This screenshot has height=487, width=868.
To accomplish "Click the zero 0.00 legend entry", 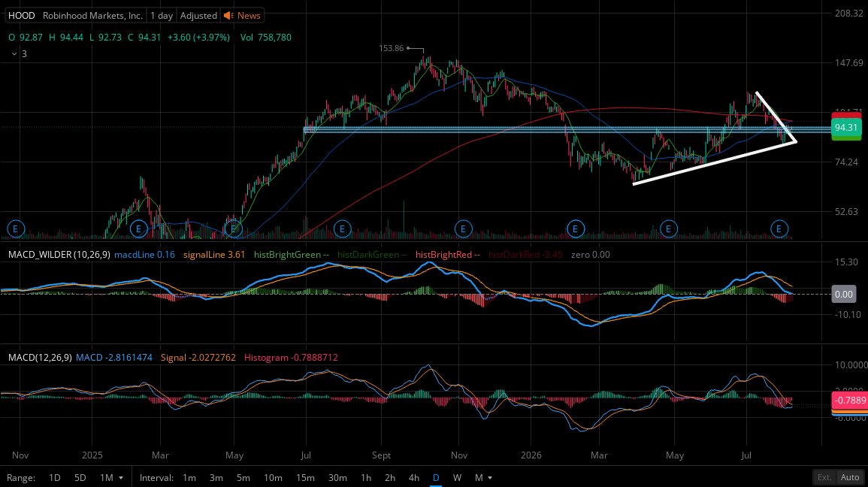I will [591, 255].
